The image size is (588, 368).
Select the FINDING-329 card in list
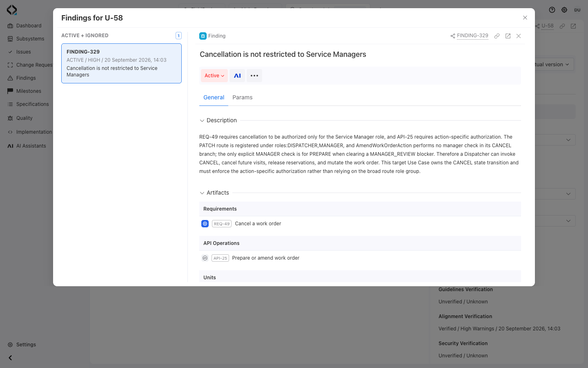tap(121, 63)
